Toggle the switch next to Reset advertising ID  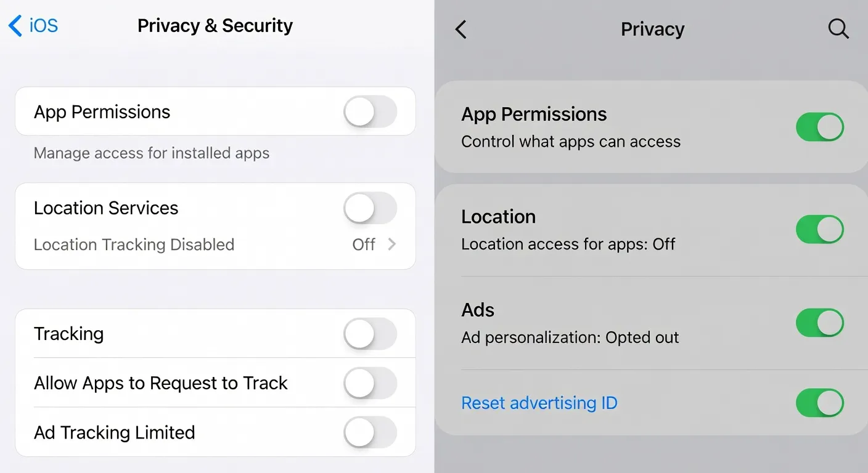pos(820,403)
